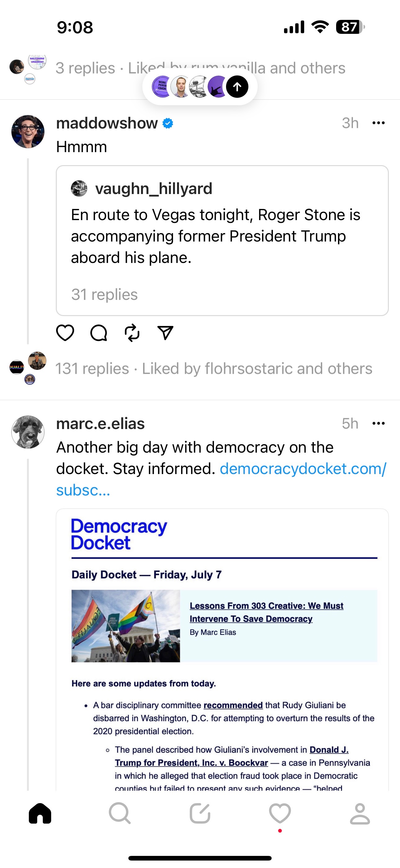Tap the maddowshow username

107,123
